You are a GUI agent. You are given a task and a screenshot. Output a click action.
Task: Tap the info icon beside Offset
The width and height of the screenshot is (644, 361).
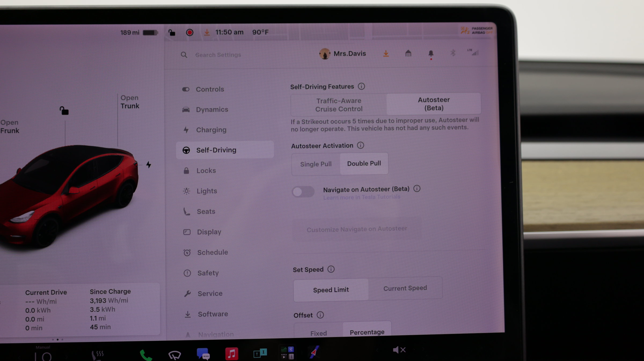[320, 315]
